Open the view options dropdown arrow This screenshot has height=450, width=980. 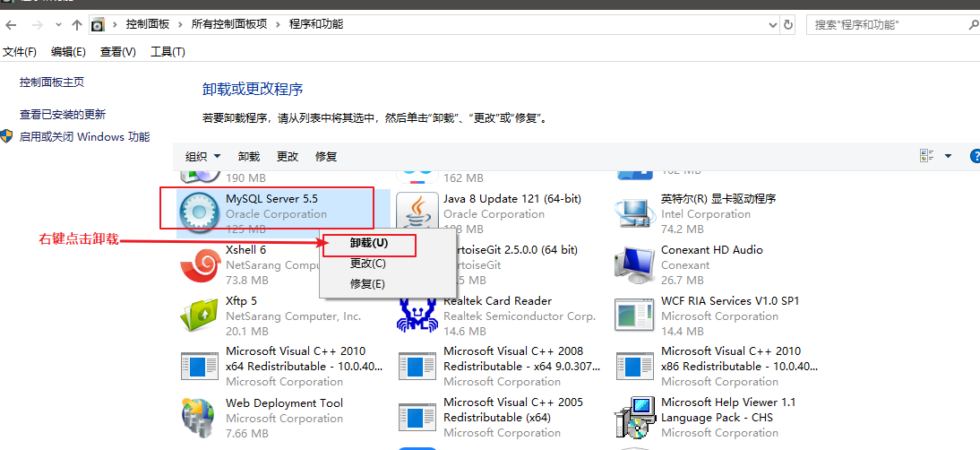948,156
